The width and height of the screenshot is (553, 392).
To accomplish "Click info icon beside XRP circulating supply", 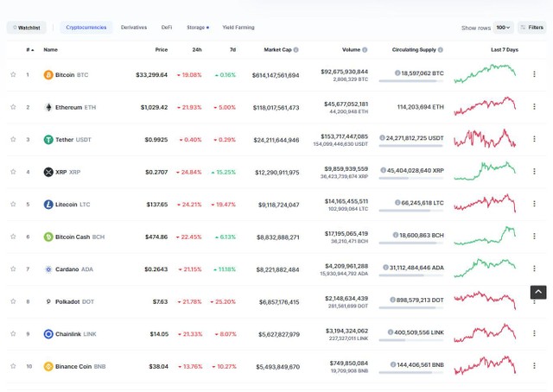I will coord(383,170).
